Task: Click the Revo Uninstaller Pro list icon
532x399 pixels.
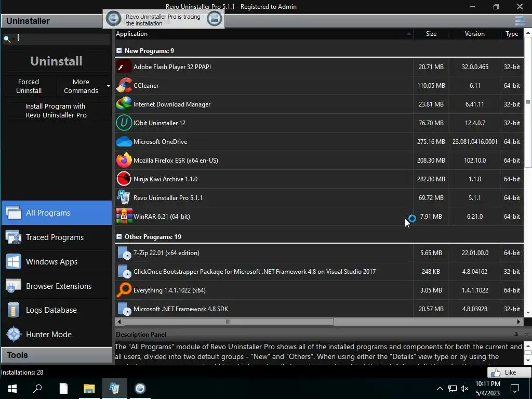Action: click(124, 197)
